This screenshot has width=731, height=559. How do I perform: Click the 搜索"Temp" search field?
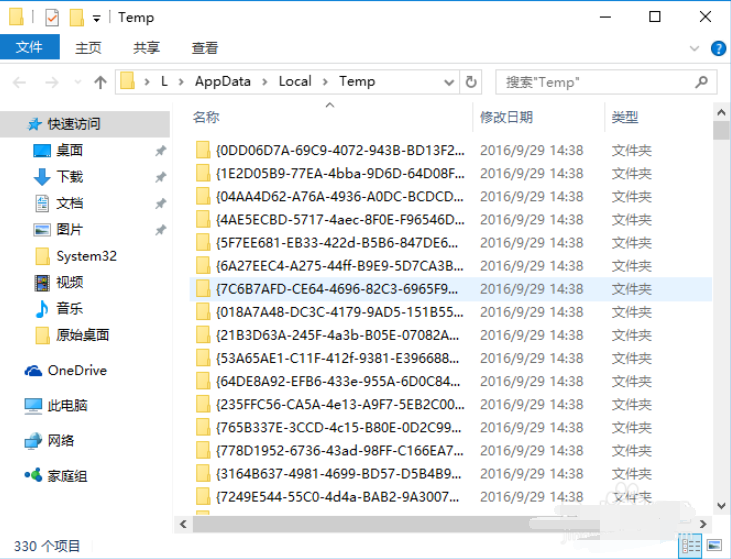tap(597, 82)
